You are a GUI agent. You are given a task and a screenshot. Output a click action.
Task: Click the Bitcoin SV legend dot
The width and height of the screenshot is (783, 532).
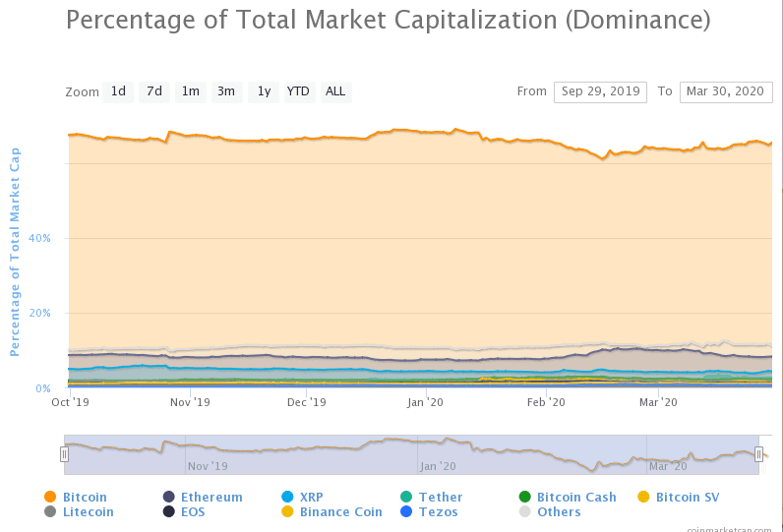click(643, 497)
